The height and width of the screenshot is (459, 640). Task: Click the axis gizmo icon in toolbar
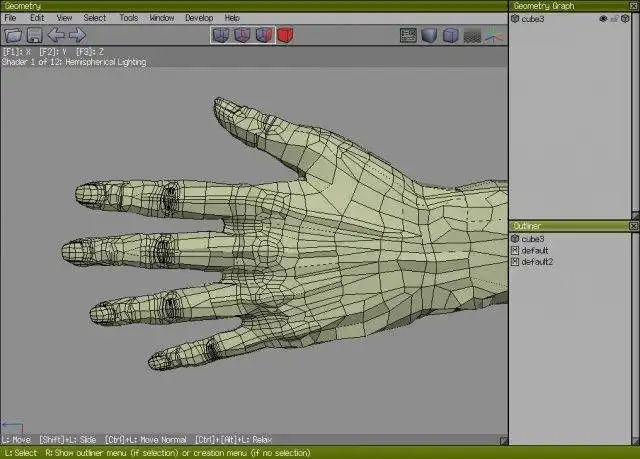click(494, 36)
